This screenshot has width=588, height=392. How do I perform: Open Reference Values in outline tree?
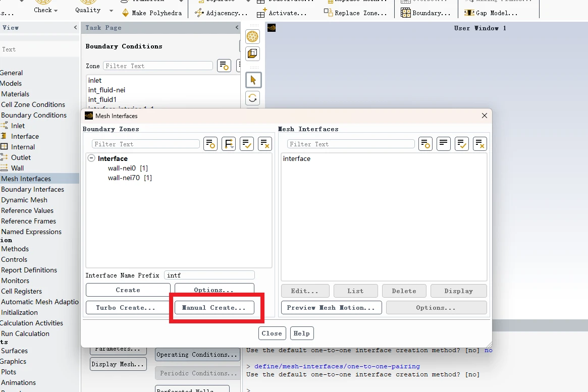[27, 210]
